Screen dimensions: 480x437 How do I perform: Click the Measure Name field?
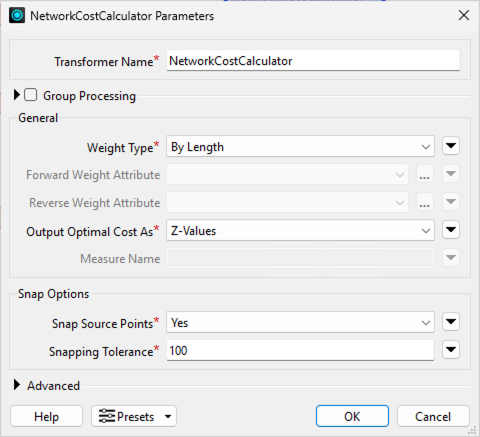pyautogui.click(x=300, y=258)
